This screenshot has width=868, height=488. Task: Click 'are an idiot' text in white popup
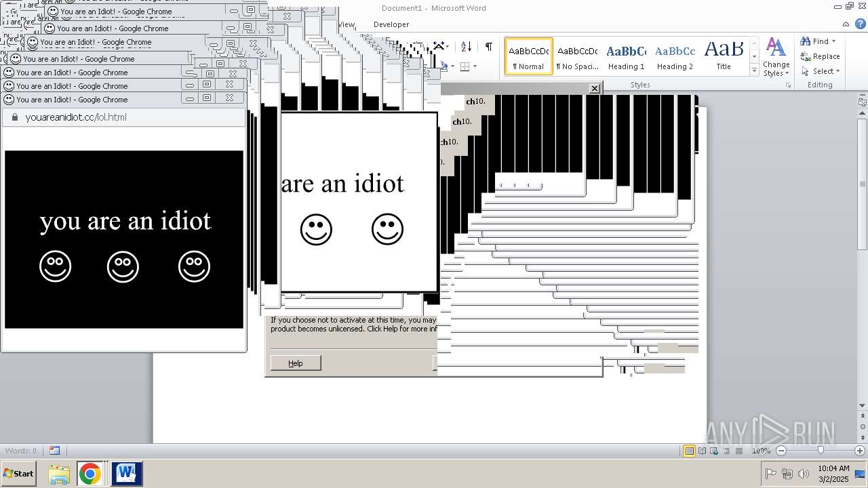click(342, 184)
